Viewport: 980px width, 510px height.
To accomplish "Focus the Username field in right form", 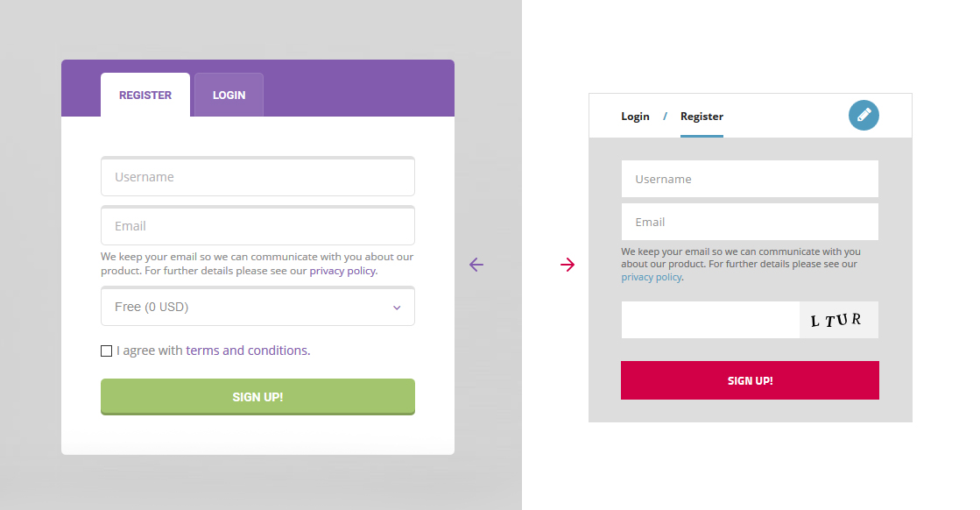I will [750, 179].
